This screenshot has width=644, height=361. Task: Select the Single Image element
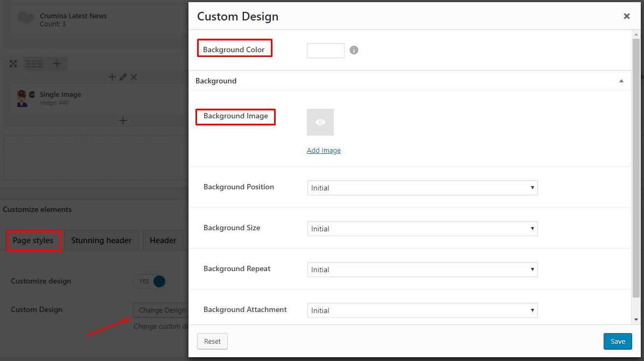[x=99, y=98]
